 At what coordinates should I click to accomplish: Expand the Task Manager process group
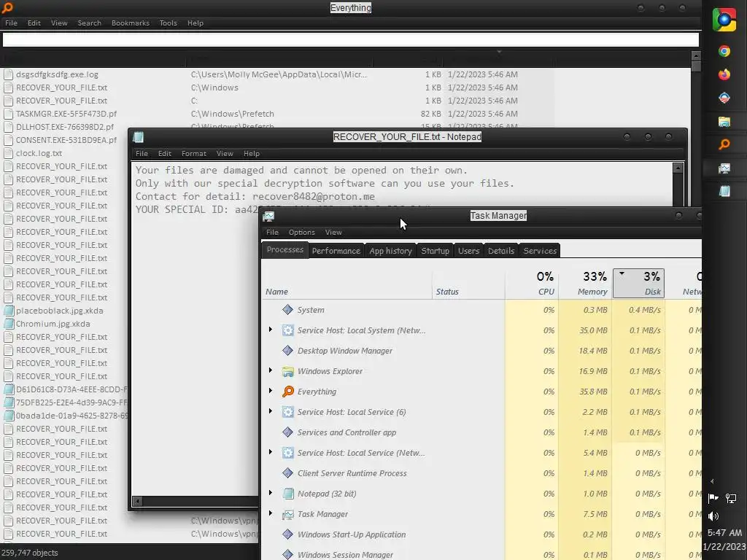click(271, 513)
